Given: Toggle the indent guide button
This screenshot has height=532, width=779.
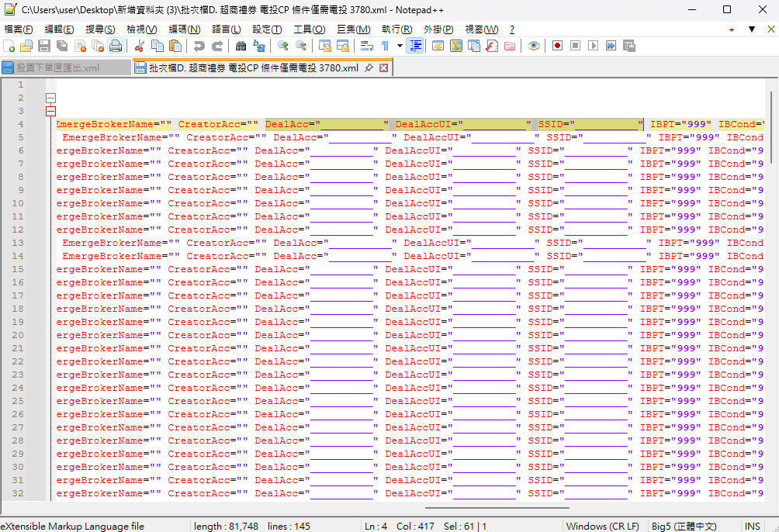Looking at the screenshot, I should 415,47.
